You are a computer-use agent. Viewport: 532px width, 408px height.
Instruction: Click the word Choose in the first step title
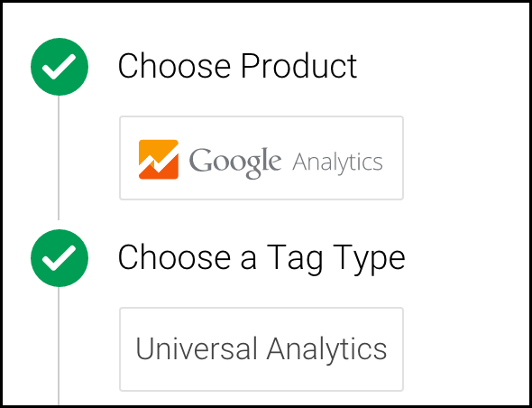[174, 66]
